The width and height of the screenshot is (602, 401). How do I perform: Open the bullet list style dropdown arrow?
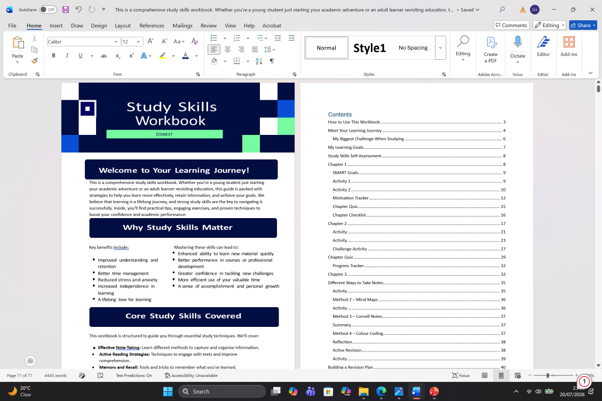click(225, 38)
